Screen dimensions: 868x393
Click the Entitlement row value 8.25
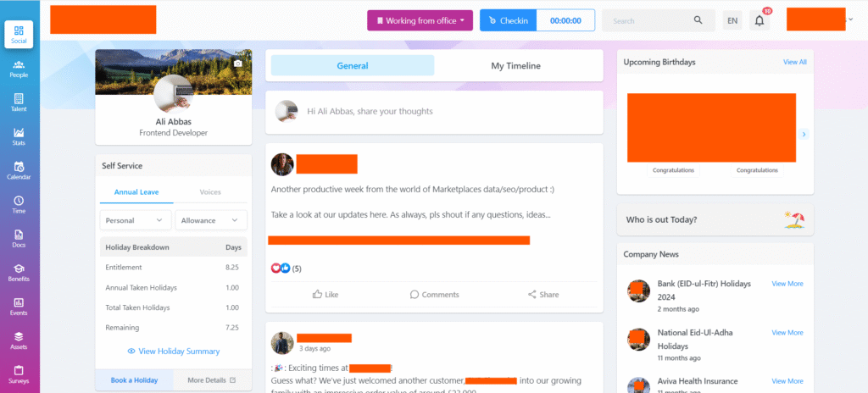click(x=232, y=268)
